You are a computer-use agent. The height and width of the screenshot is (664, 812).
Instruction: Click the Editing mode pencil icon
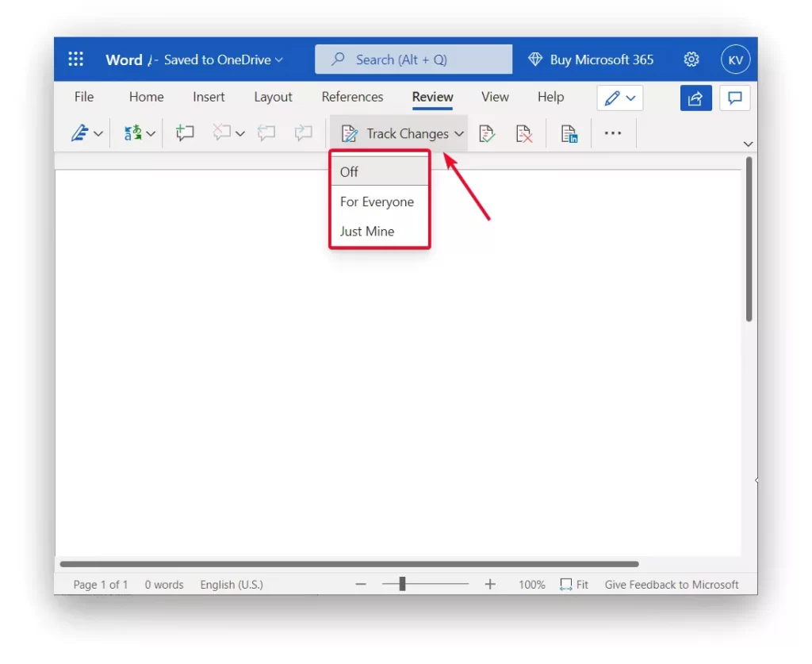tap(612, 98)
